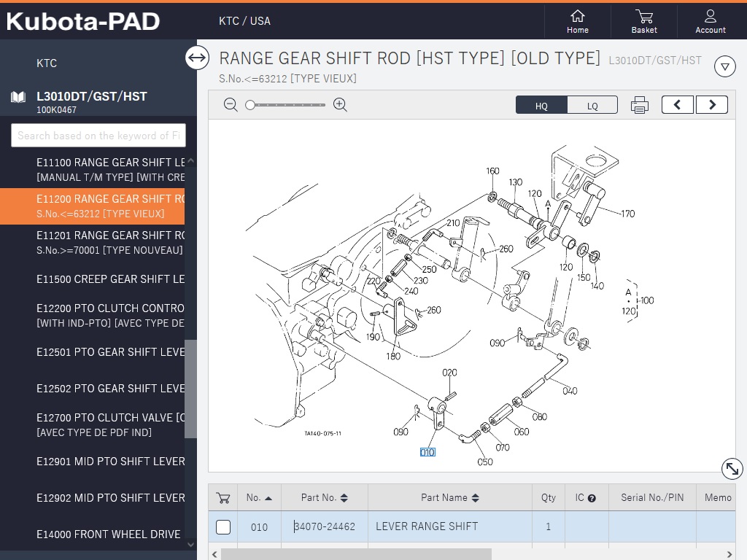This screenshot has height=560, width=747.
Task: Select E11200 RANGE GEAR SHIFT ROD item
Action: pyautogui.click(x=93, y=206)
